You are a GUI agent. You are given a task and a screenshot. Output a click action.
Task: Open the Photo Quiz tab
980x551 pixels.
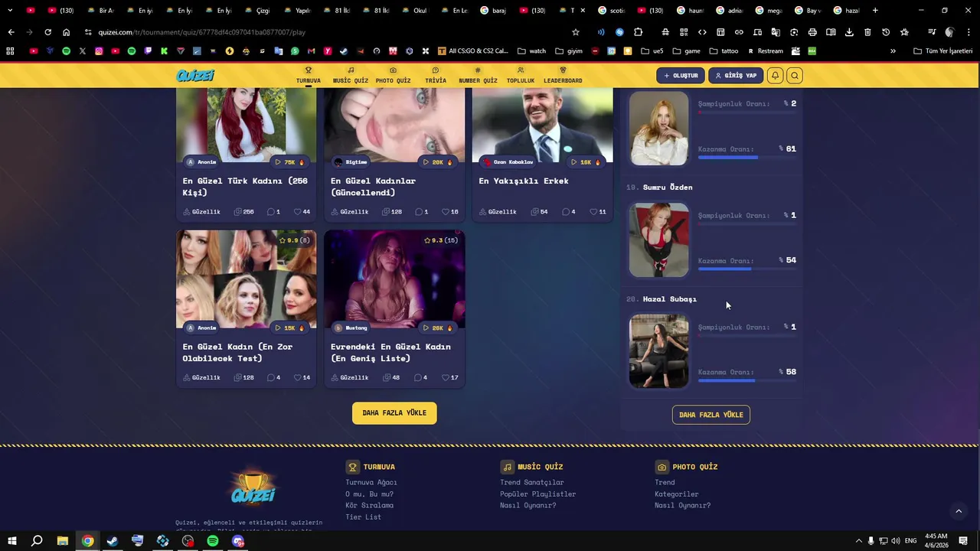(393, 75)
